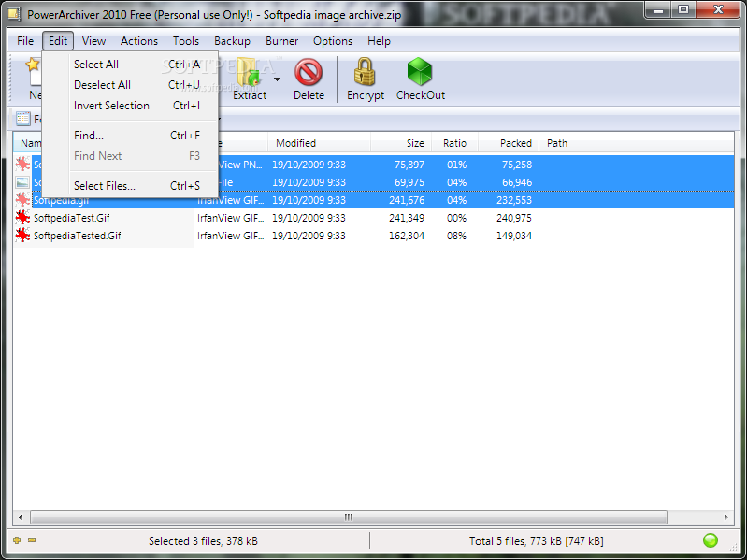The image size is (747, 560).
Task: Open the Help menu
Action: pos(379,41)
